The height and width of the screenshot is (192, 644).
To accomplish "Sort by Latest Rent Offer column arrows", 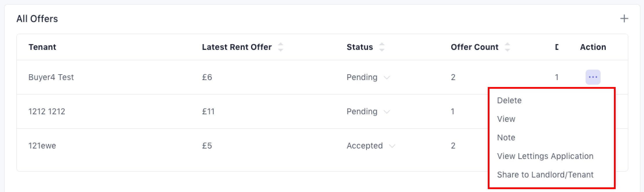I will [x=280, y=47].
